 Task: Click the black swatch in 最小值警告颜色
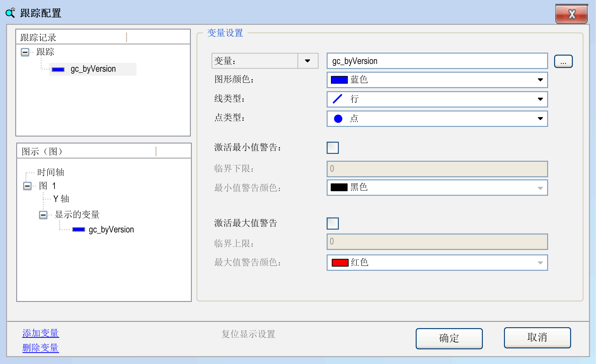pos(339,187)
